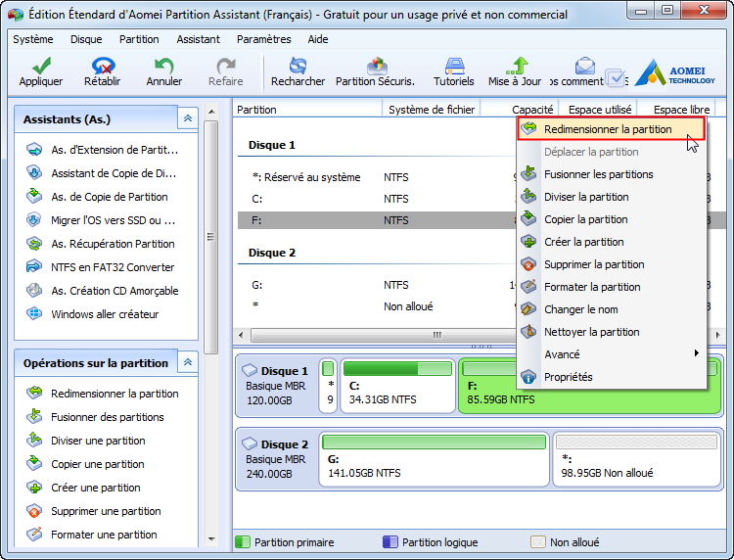The image size is (734, 560).
Task: Click sidebar Formater une partition operation
Action: coord(92,535)
